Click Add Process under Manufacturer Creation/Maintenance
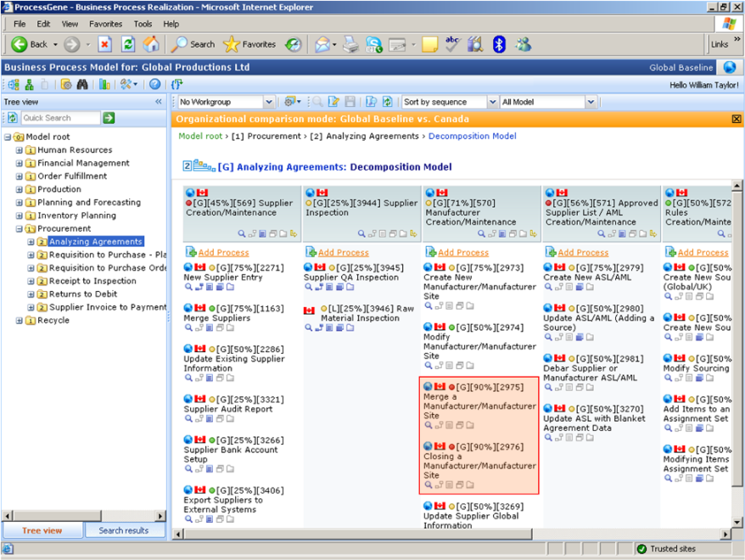This screenshot has width=745, height=560. [462, 253]
